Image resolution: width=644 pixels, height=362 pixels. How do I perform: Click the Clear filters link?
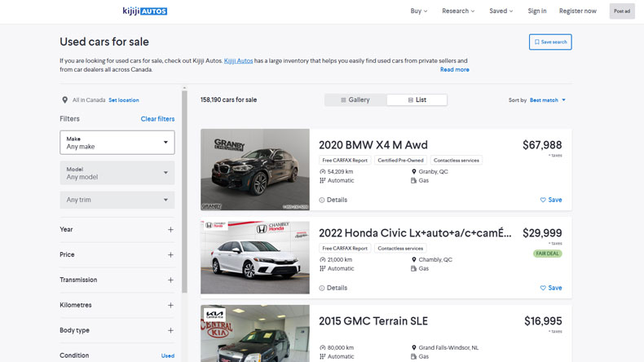pos(157,119)
